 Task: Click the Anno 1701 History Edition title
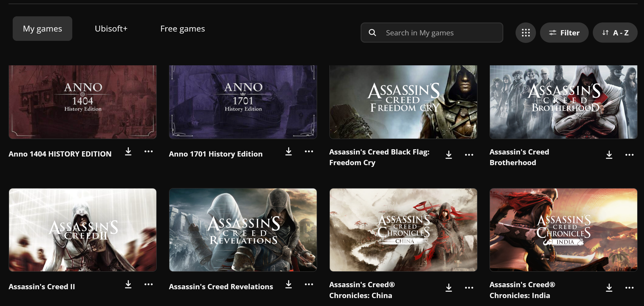[215, 154]
